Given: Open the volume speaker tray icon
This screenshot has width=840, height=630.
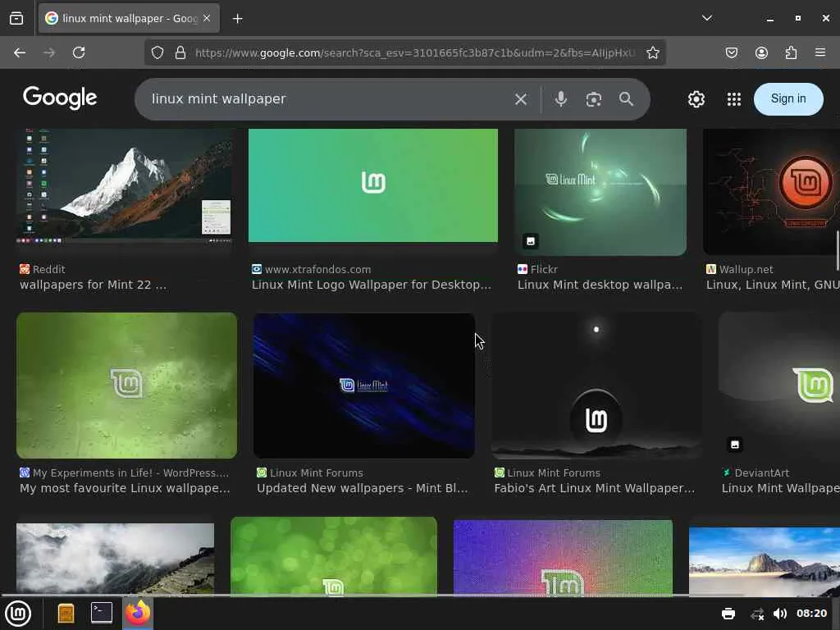Looking at the screenshot, I should pyautogui.click(x=780, y=614).
